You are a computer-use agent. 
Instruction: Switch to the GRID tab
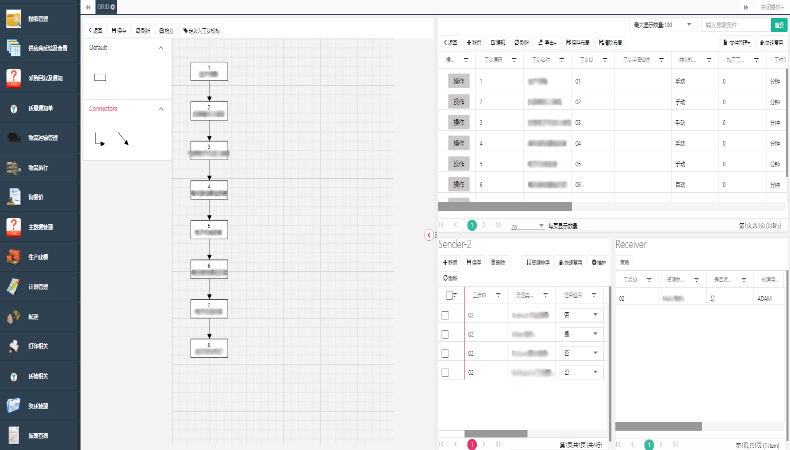105,7
